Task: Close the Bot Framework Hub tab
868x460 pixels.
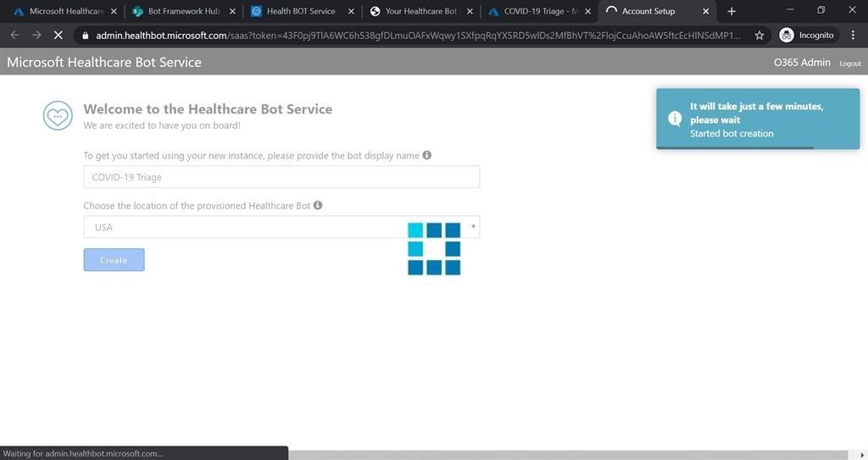Action: [232, 11]
